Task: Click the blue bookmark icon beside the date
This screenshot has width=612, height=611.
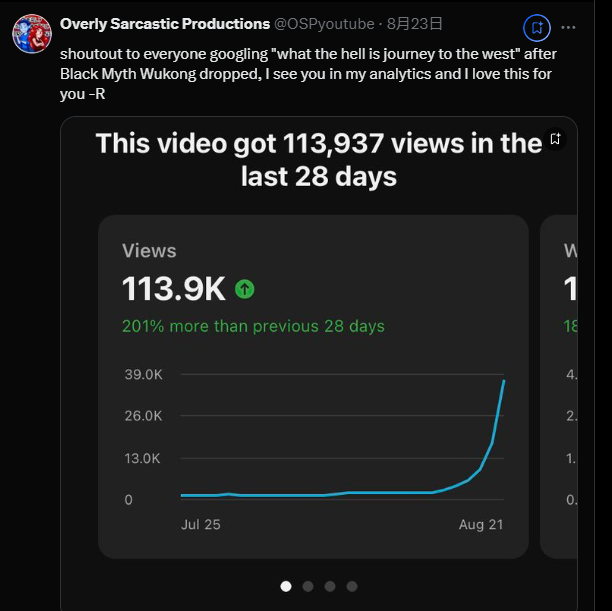Action: click(537, 27)
